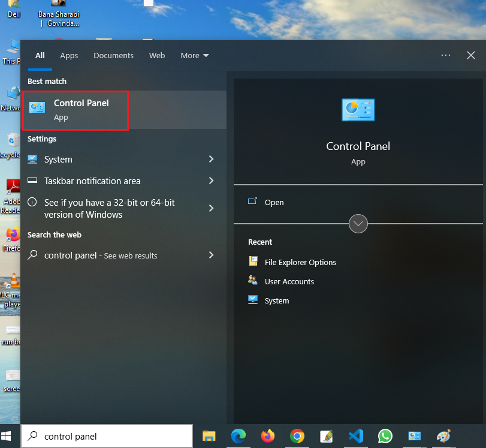Launch Microsoft Edge from the taskbar

click(239, 436)
